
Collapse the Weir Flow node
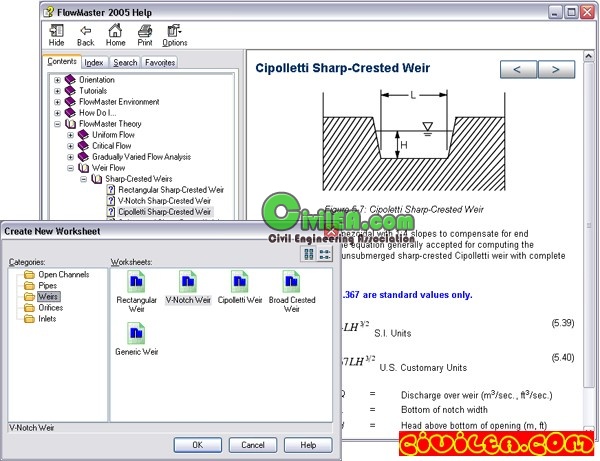(70, 168)
